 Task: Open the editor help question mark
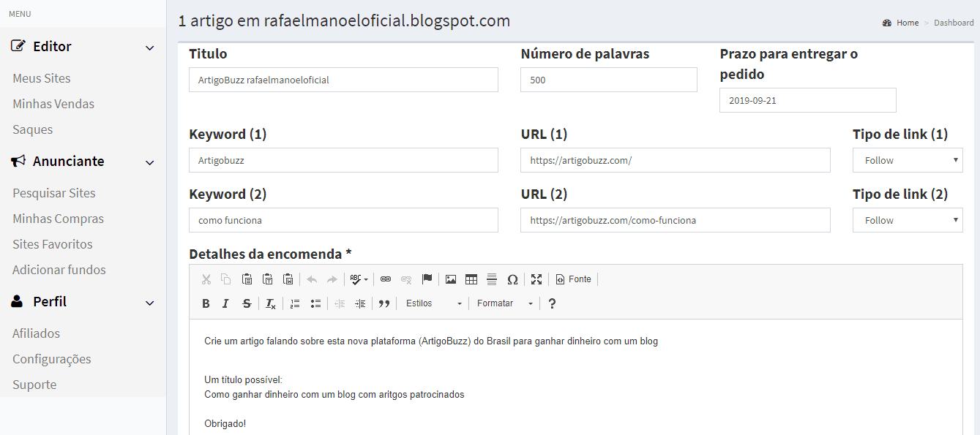point(552,303)
